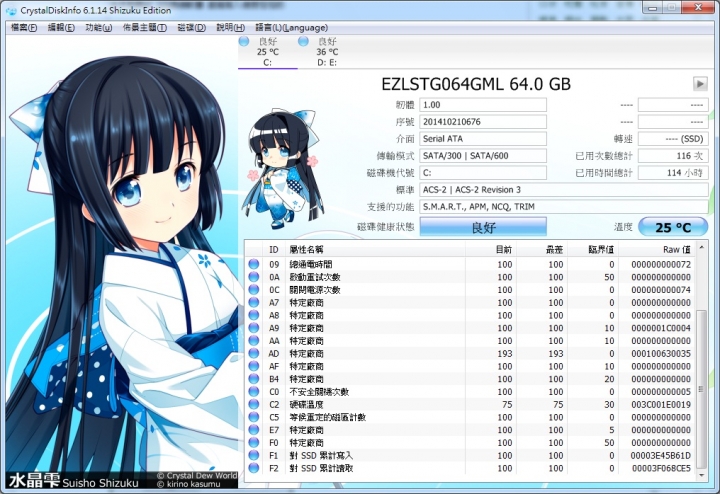The width and height of the screenshot is (720, 494).
Task: Select the 等候重定的磁區計數 attribute row
Action: tap(471, 417)
